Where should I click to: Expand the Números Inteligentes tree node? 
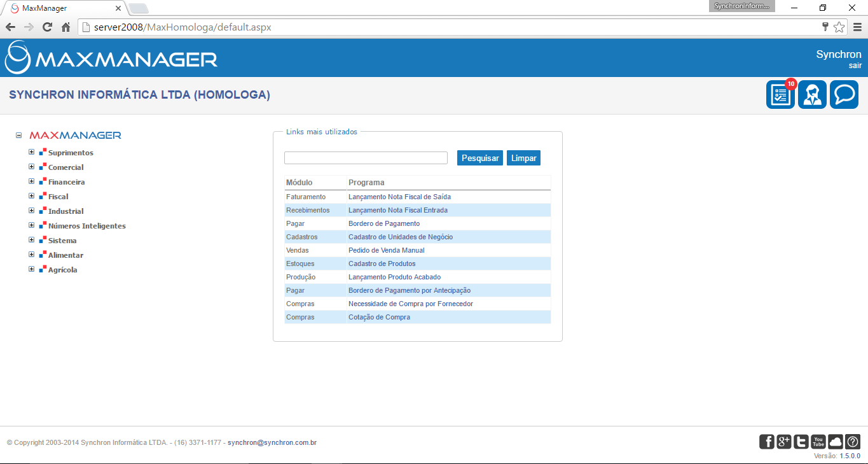pyautogui.click(x=32, y=225)
